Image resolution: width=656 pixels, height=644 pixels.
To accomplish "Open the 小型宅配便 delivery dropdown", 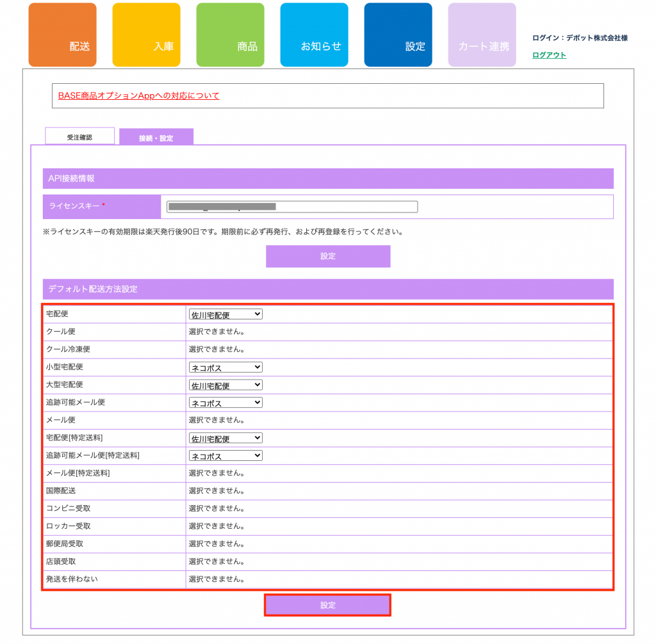I will pos(225,367).
